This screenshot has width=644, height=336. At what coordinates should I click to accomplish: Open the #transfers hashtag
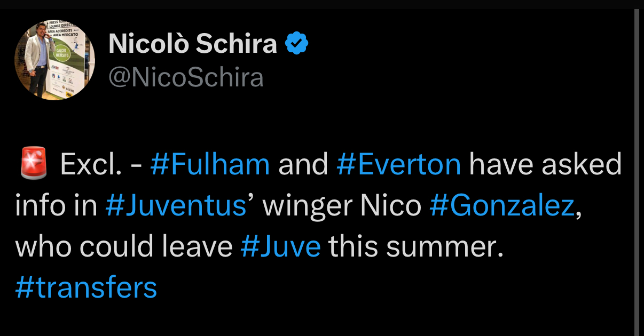(x=86, y=287)
